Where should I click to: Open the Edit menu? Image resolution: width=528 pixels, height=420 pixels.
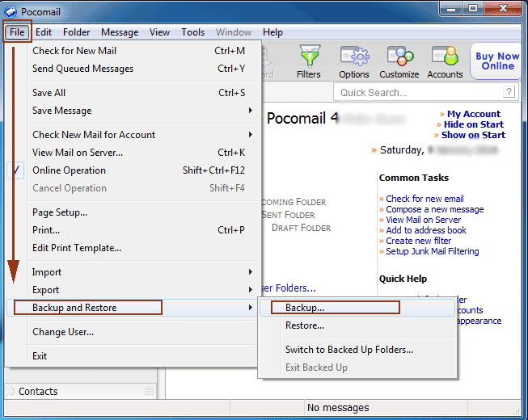click(44, 32)
